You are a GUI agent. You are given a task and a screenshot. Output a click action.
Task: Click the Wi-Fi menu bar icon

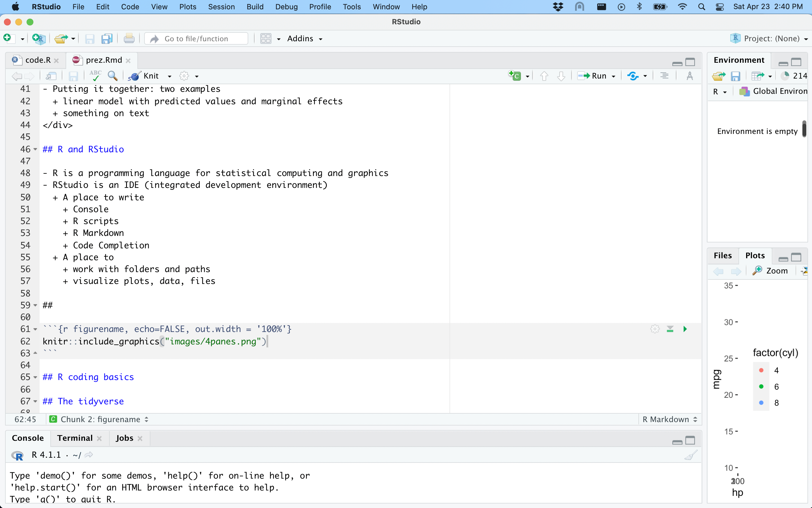(682, 7)
